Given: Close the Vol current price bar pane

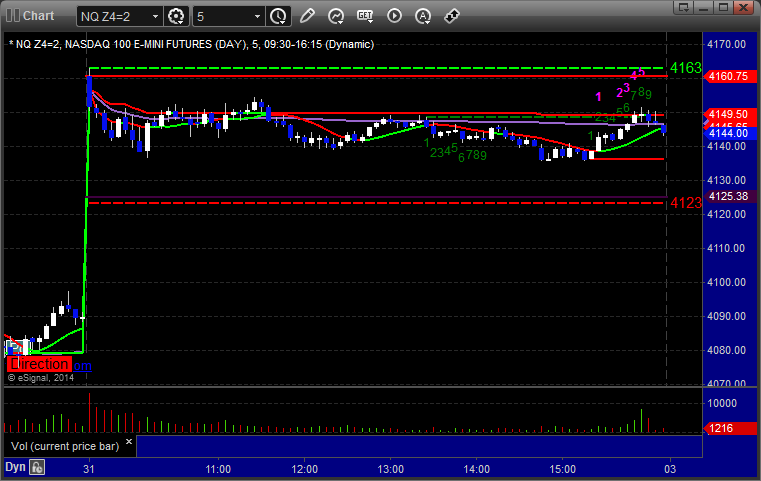Looking at the screenshot, I should coord(129,442).
